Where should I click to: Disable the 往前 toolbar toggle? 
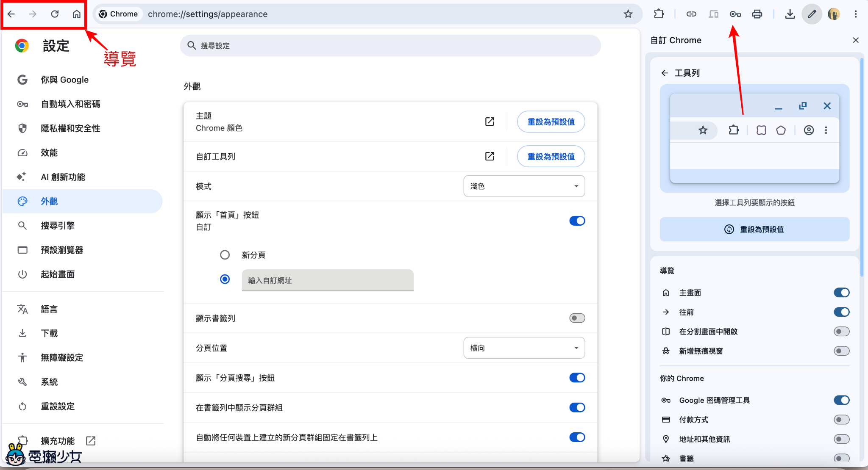point(841,312)
